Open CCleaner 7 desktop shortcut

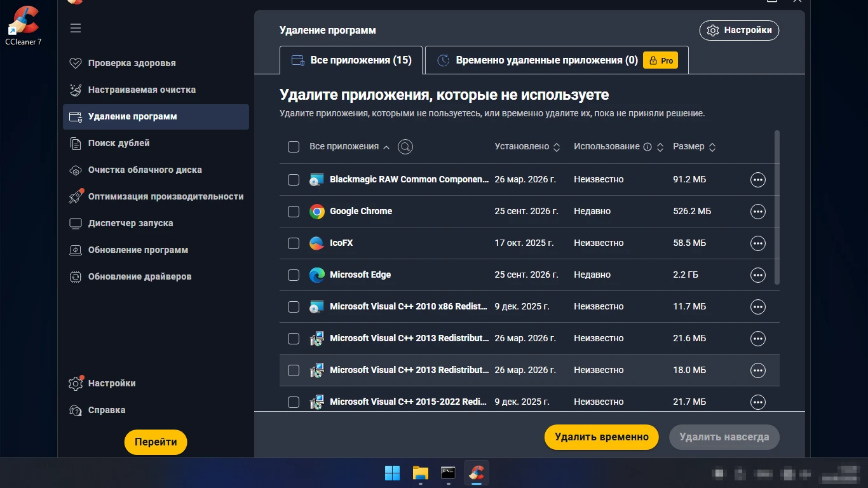pyautogui.click(x=24, y=25)
